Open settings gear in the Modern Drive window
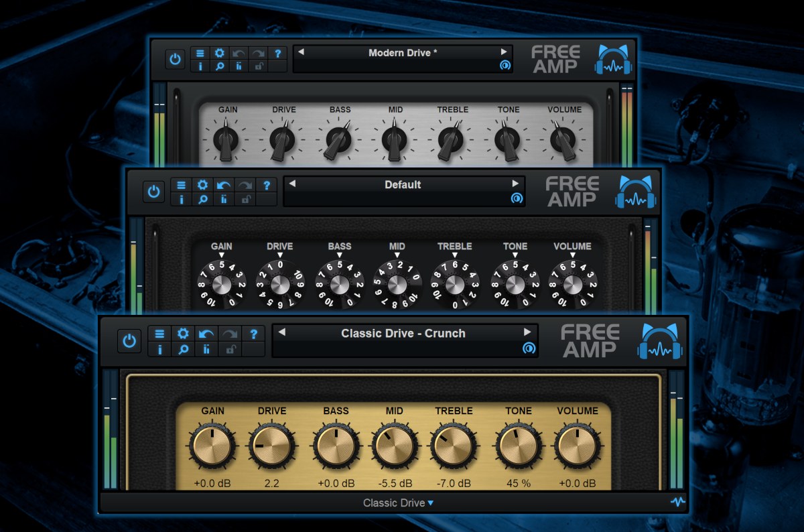Viewport: 804px width, 532px height. point(219,53)
